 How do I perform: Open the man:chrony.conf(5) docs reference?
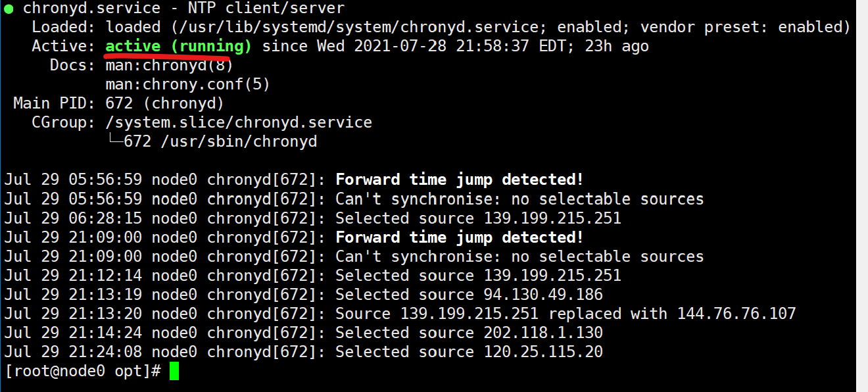click(x=187, y=84)
